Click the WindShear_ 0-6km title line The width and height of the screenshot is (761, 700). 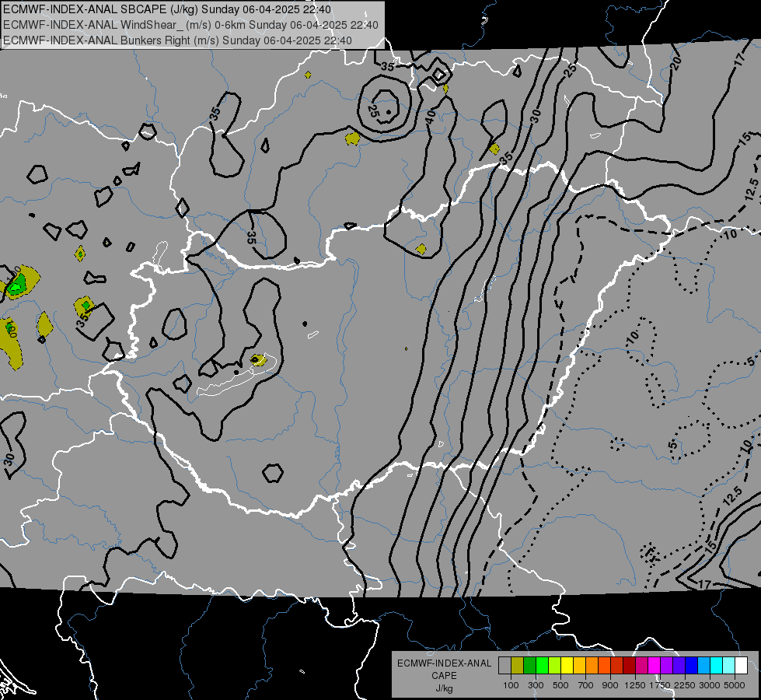pos(190,25)
